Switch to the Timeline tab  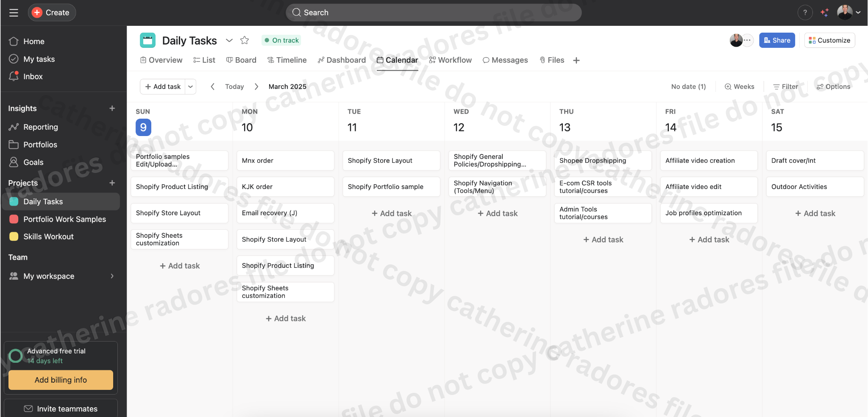click(287, 60)
